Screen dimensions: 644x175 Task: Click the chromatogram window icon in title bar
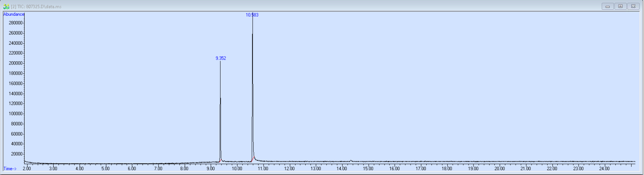coord(6,6)
